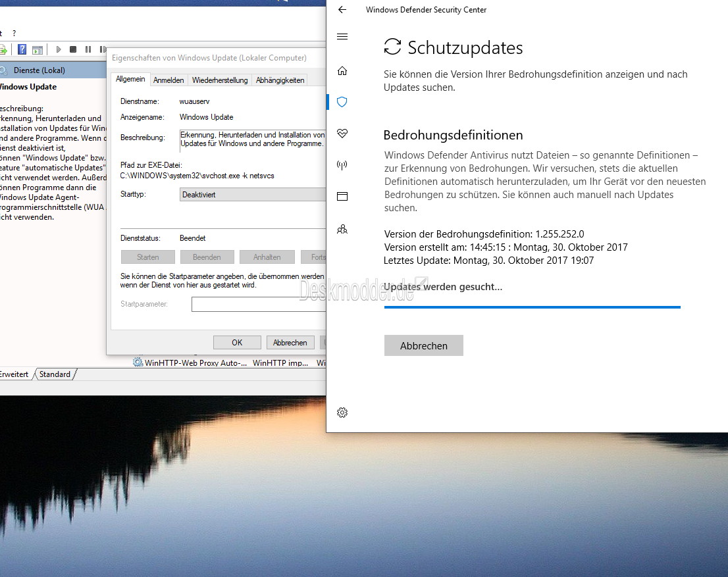728x577 pixels.
Task: Open the Defender Home page icon
Action: 342,71
